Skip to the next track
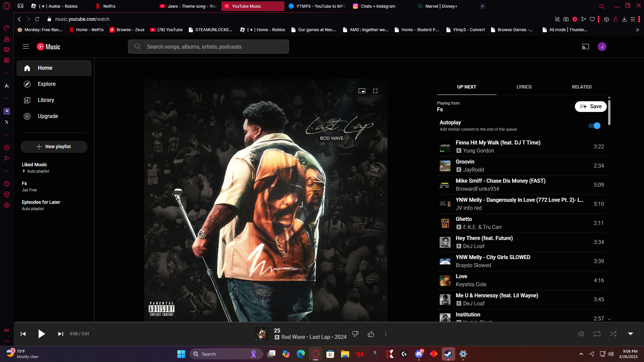This screenshot has height=362, width=644. [x=60, y=334]
